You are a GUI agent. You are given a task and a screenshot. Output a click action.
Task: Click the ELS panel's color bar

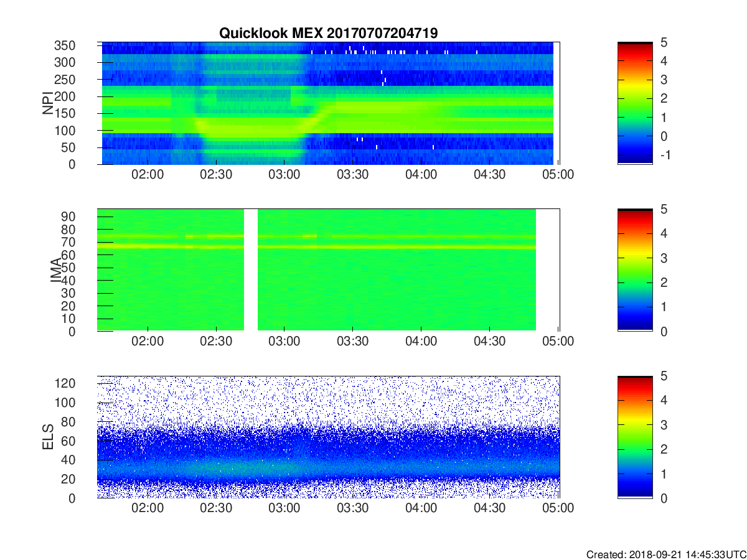tap(635, 437)
